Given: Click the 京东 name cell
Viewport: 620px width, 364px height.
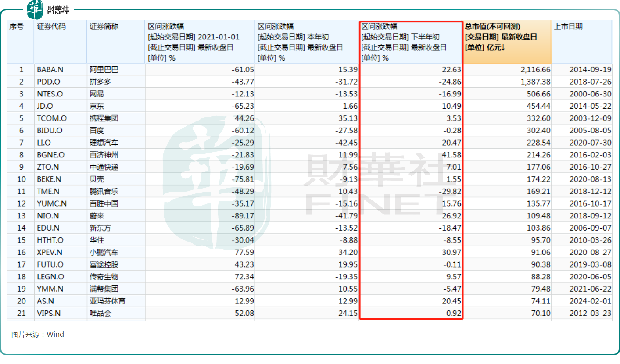Looking at the screenshot, I should coord(116,106).
